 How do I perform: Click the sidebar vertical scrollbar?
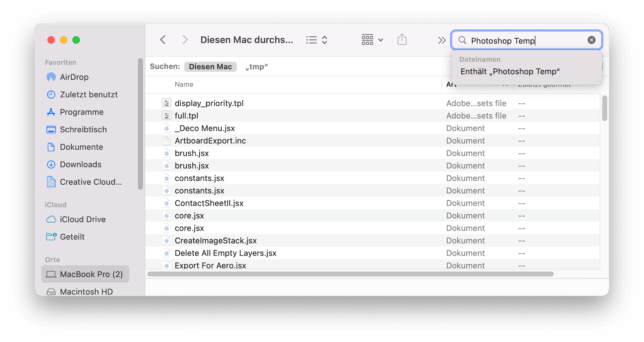coord(140,124)
